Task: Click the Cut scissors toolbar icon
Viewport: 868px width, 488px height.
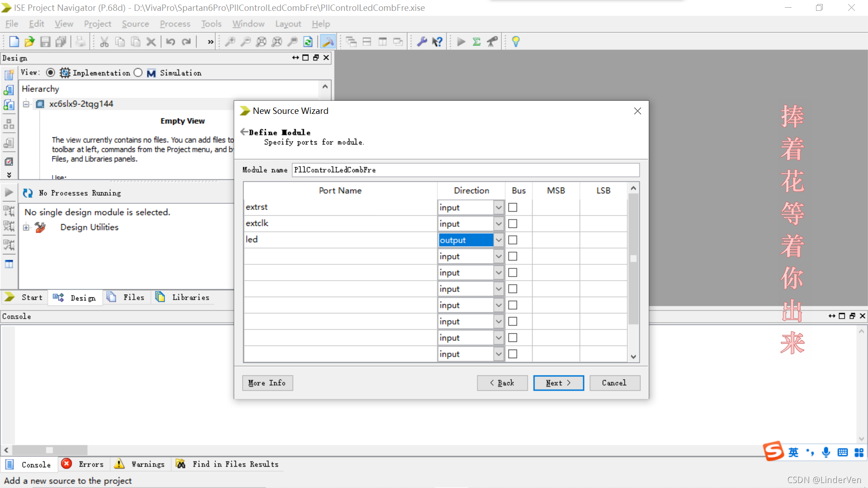Action: point(104,42)
